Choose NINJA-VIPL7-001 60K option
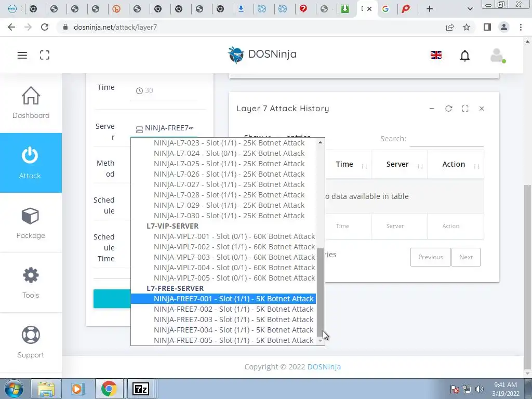The width and height of the screenshot is (532, 399). [x=223, y=236]
